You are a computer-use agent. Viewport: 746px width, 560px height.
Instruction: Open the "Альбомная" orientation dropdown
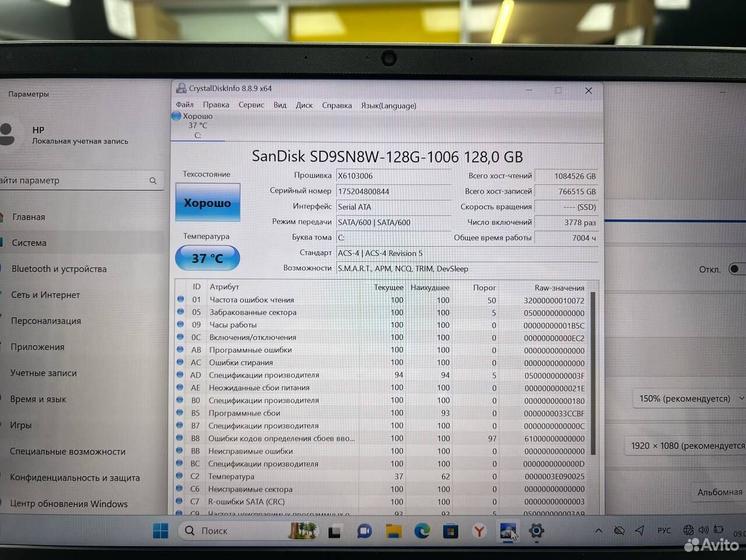click(x=720, y=492)
